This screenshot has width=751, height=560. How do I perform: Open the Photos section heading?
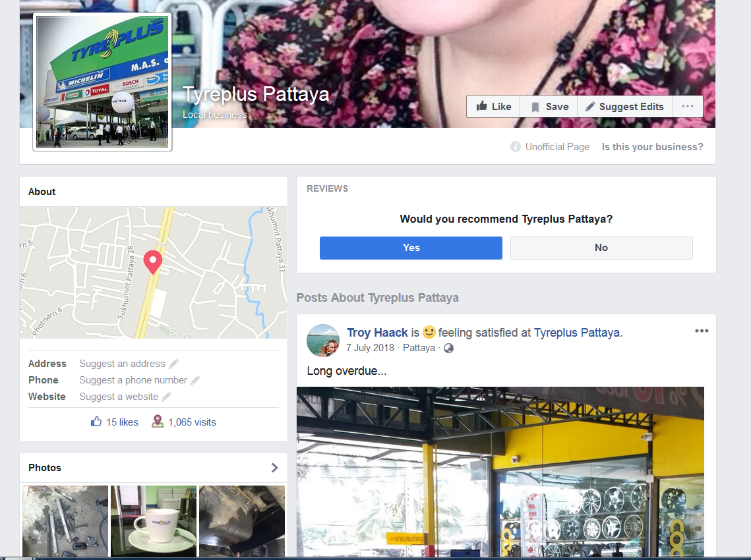(x=45, y=468)
